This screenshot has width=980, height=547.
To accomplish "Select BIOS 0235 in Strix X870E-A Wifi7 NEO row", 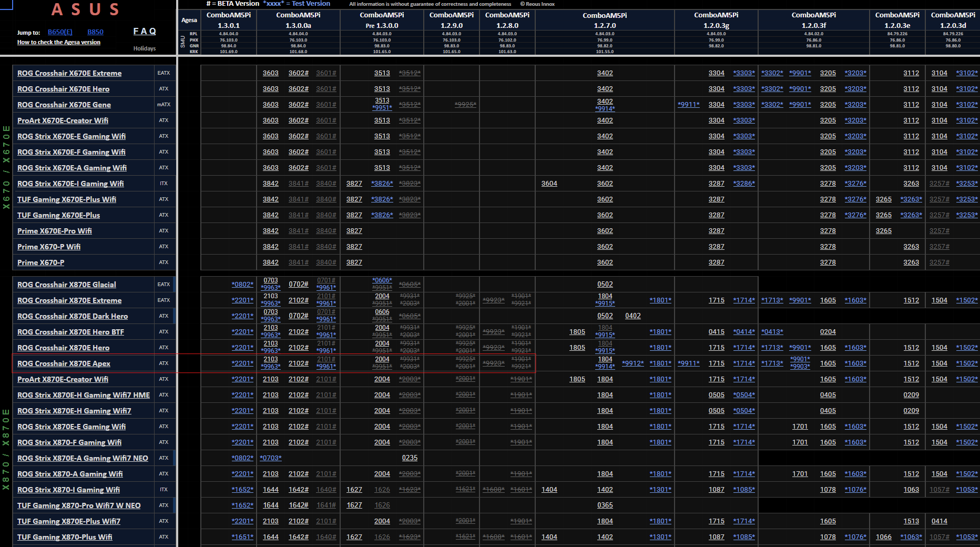I will pyautogui.click(x=410, y=458).
